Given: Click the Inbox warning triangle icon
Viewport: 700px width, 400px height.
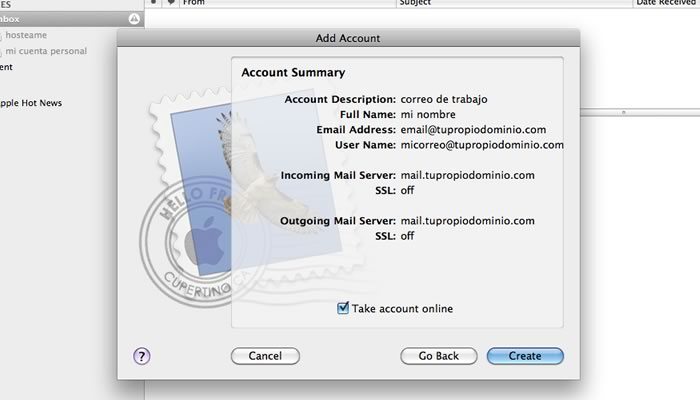Looking at the screenshot, I should tap(134, 19).
